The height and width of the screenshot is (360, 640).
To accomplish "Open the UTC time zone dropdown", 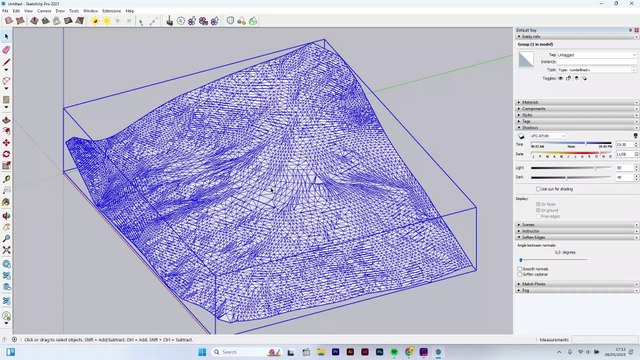I will point(548,136).
